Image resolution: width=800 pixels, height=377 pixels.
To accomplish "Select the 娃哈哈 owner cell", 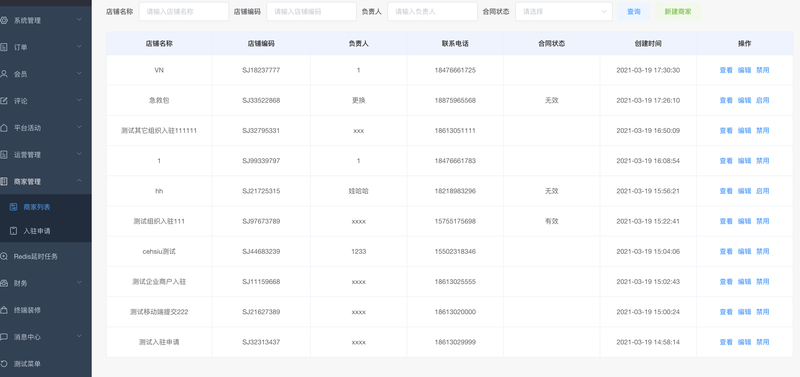I will pos(359,191).
